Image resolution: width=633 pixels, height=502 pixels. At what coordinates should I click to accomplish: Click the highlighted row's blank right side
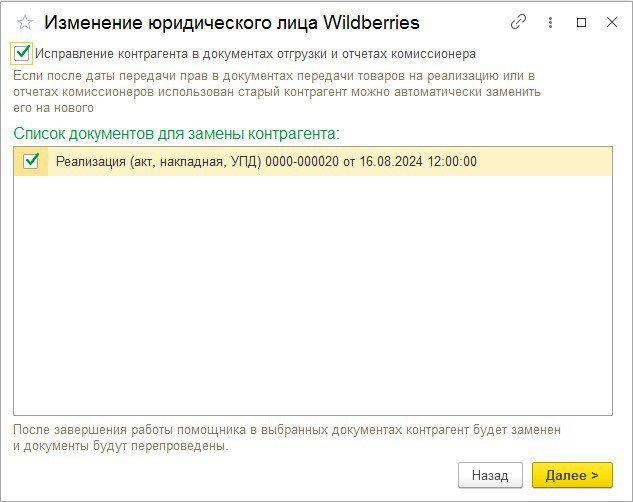coord(550,161)
